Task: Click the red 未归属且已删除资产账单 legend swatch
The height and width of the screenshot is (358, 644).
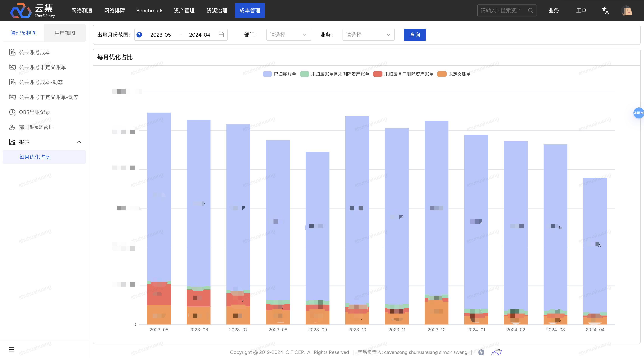Action: (377, 74)
